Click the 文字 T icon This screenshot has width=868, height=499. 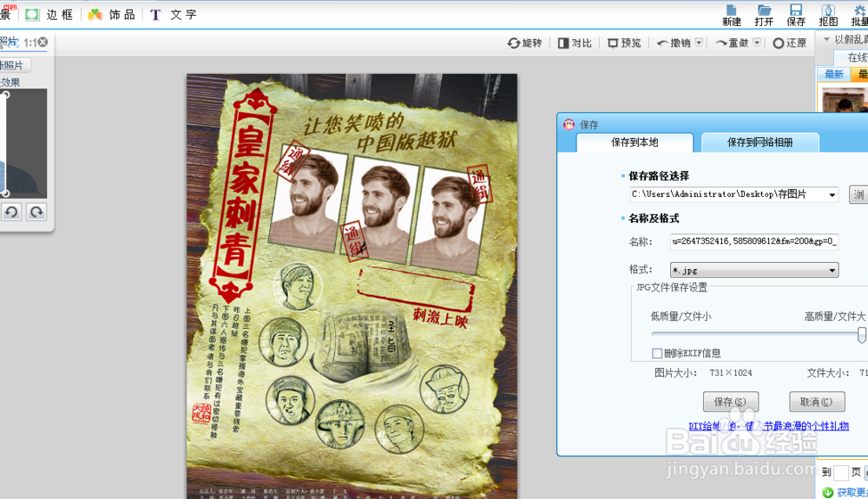[155, 15]
